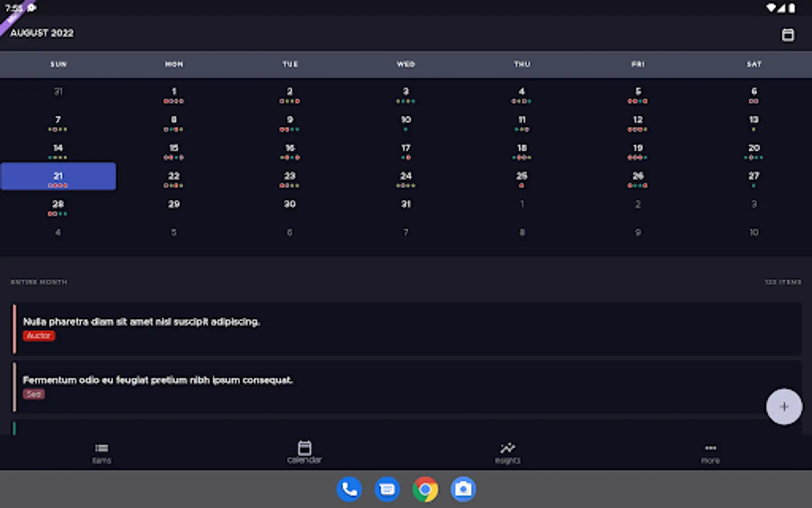The image size is (812, 508).
Task: Tap the '123 ITEMS' count label
Action: click(x=783, y=282)
